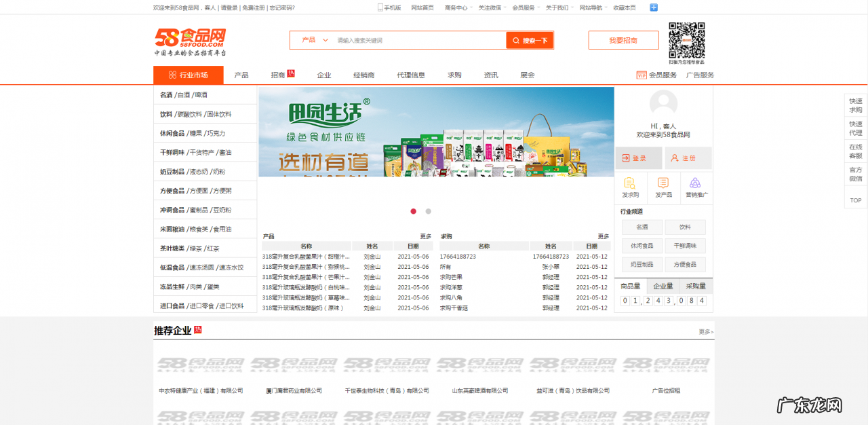
Task: Click the 发产品 speech bubble icon
Action: (661, 182)
